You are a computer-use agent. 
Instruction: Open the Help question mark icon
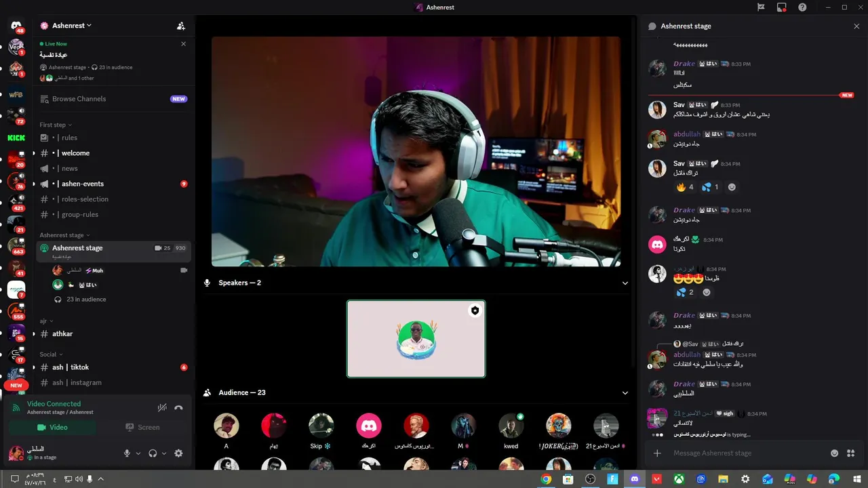coord(803,7)
